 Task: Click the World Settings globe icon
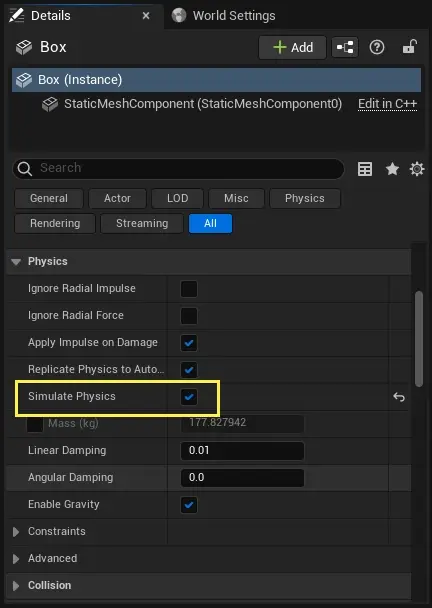coord(179,16)
